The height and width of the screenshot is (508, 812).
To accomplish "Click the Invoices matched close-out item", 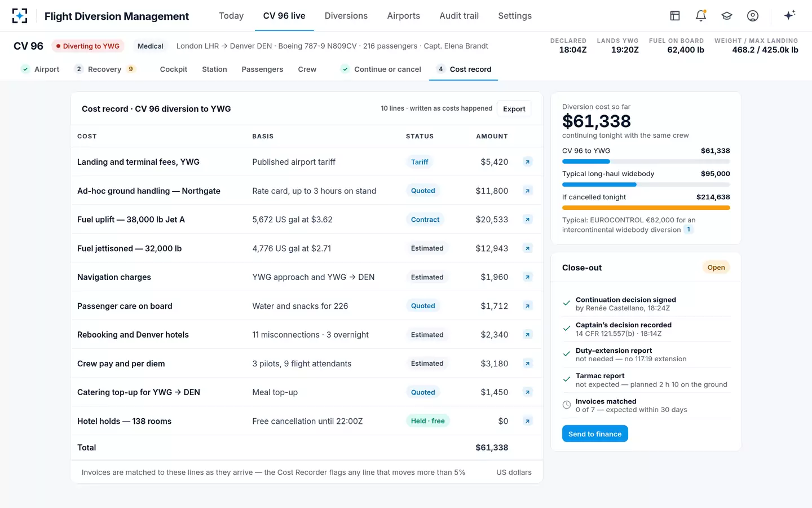I will pyautogui.click(x=646, y=405).
